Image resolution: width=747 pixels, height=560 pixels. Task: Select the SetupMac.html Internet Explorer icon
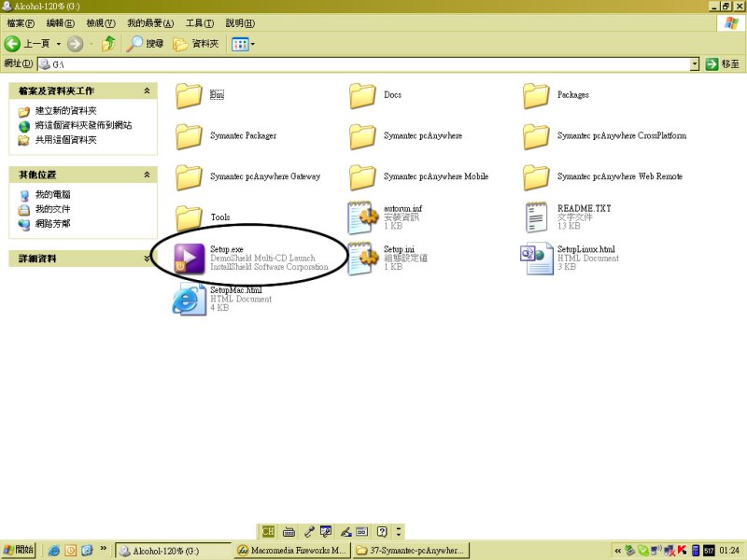pyautogui.click(x=189, y=299)
